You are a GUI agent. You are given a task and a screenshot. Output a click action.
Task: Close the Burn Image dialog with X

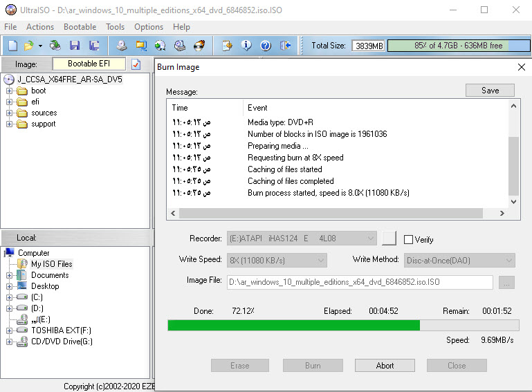click(x=522, y=67)
